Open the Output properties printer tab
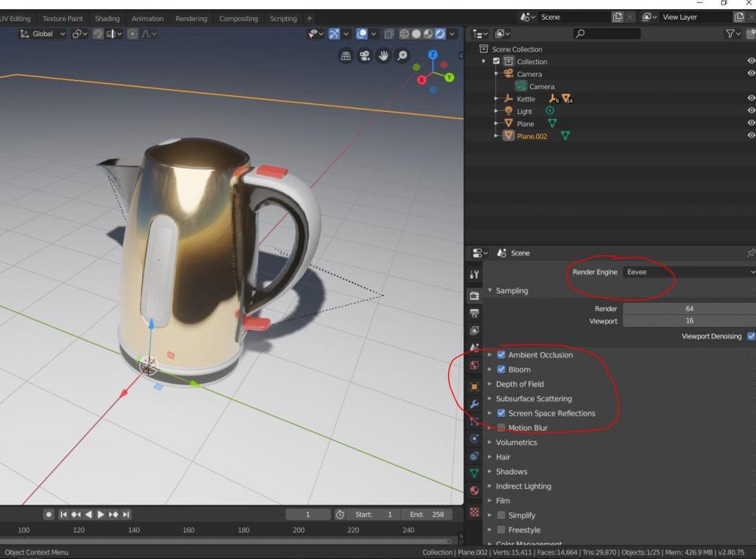The image size is (756, 559). pyautogui.click(x=474, y=312)
